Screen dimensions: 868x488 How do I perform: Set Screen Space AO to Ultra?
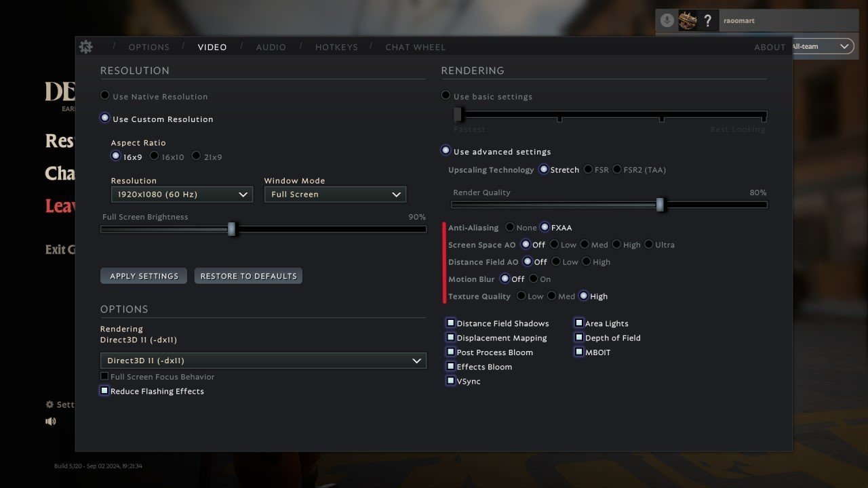point(648,244)
